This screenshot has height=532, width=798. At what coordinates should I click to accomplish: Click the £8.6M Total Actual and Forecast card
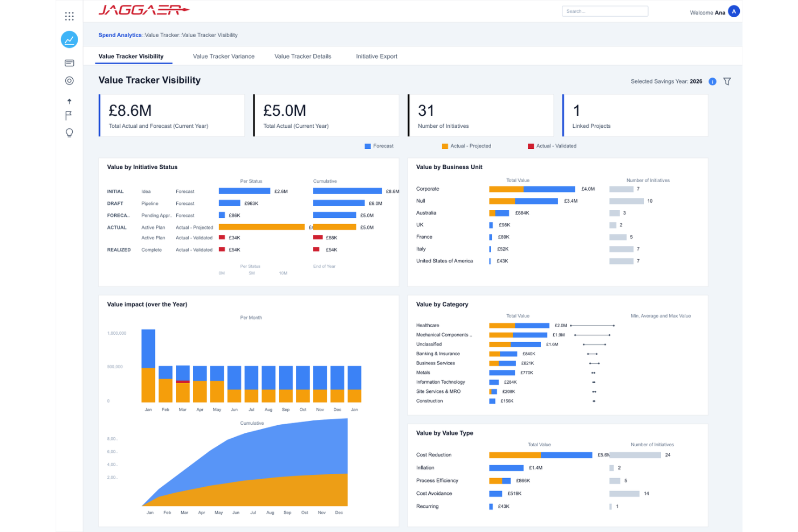click(171, 115)
